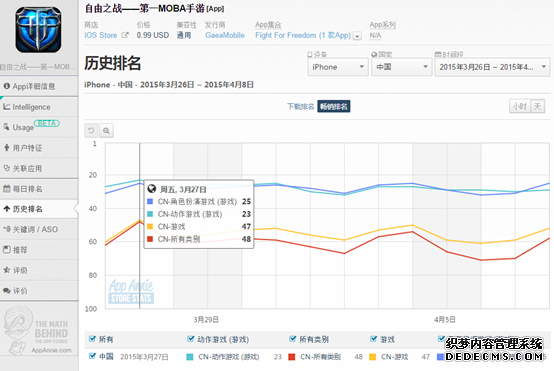Open the date range dropdown

pos(492,67)
